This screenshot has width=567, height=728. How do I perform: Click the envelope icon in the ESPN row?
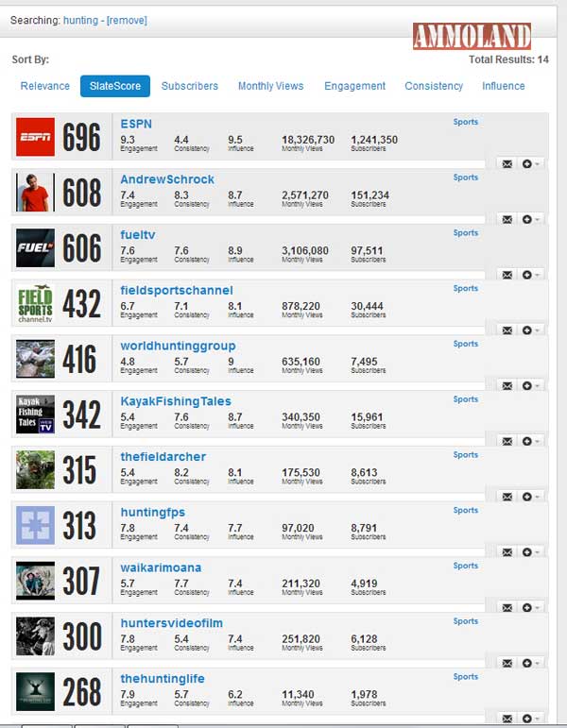tap(507, 163)
